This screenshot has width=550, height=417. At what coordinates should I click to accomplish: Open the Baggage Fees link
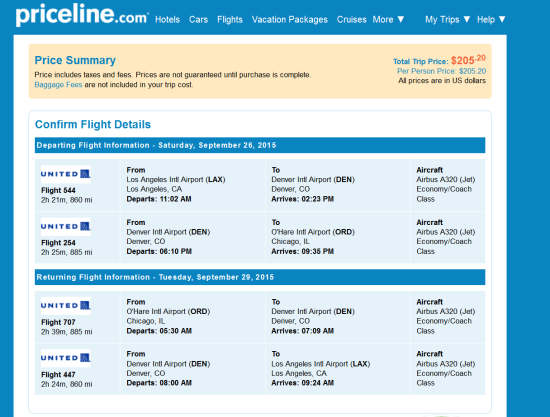coord(58,85)
